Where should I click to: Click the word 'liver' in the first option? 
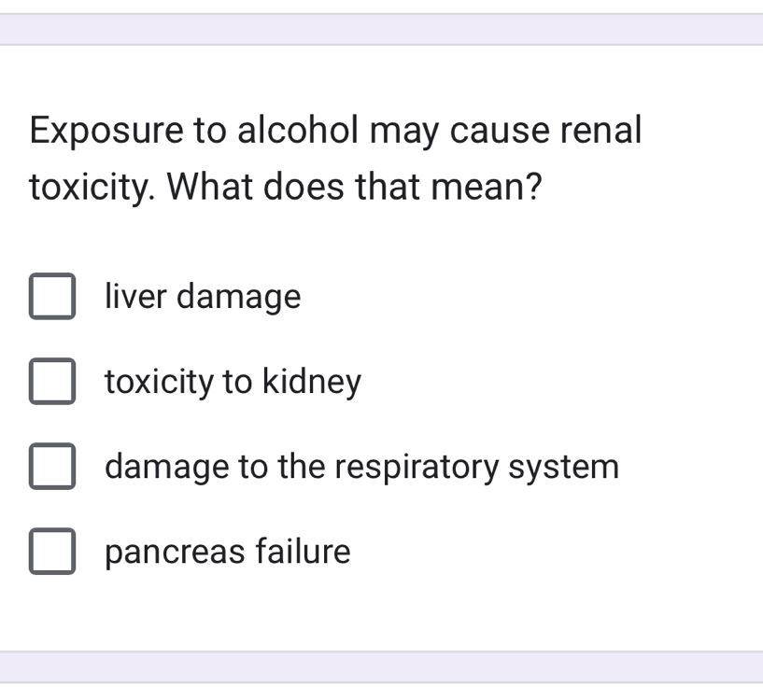[x=135, y=298]
